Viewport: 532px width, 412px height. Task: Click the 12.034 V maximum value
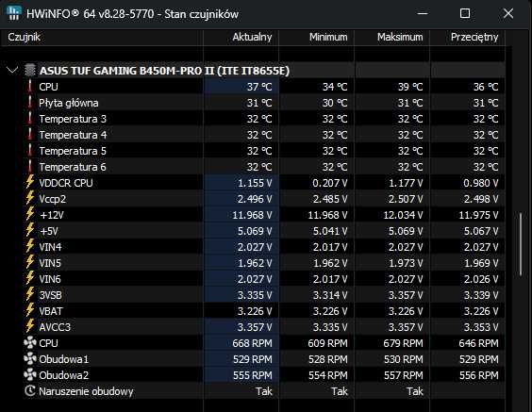tap(403, 215)
